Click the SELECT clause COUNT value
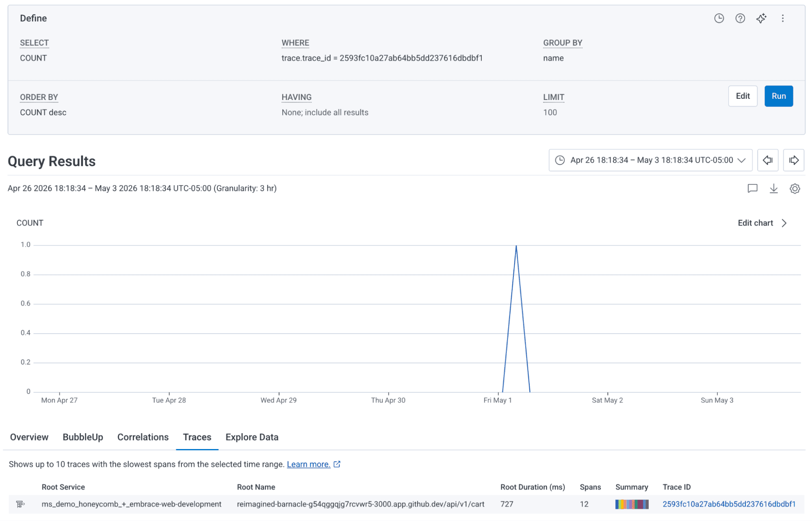Screen dimensions: 812x521 coord(33,58)
